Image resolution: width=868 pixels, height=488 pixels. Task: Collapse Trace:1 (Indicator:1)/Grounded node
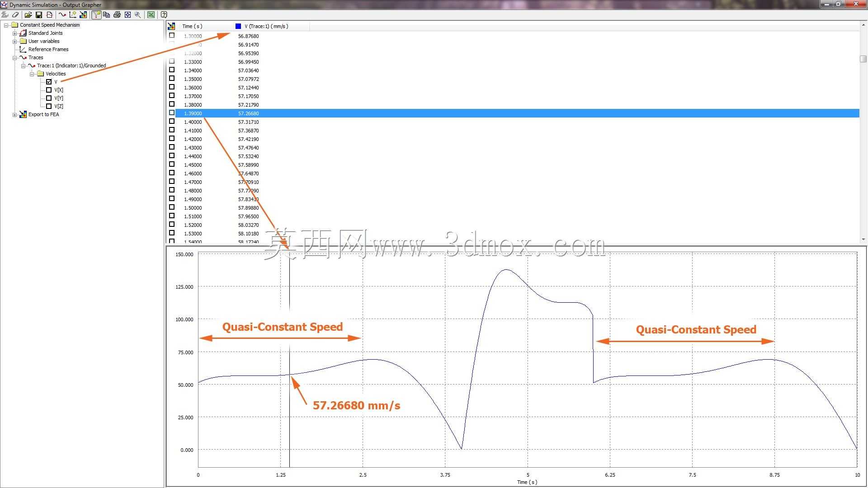[x=24, y=66]
